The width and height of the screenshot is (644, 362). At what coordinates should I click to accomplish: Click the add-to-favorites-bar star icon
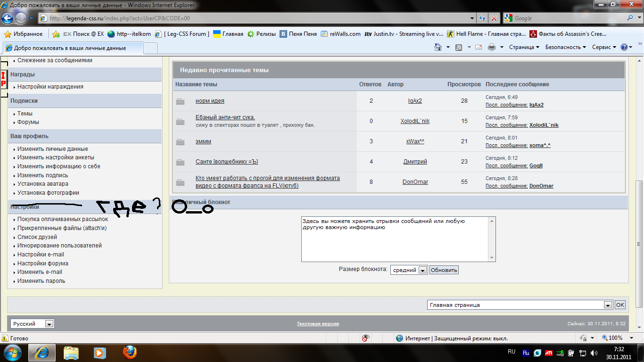pos(56,34)
